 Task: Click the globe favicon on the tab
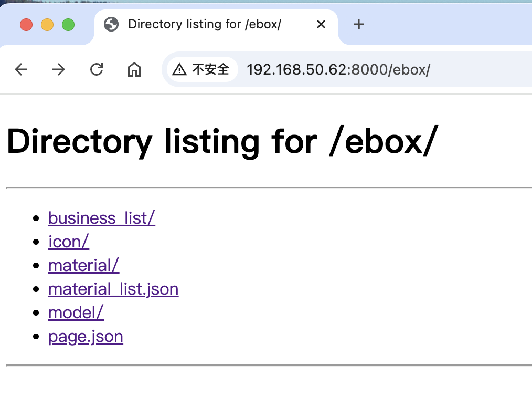pyautogui.click(x=111, y=24)
